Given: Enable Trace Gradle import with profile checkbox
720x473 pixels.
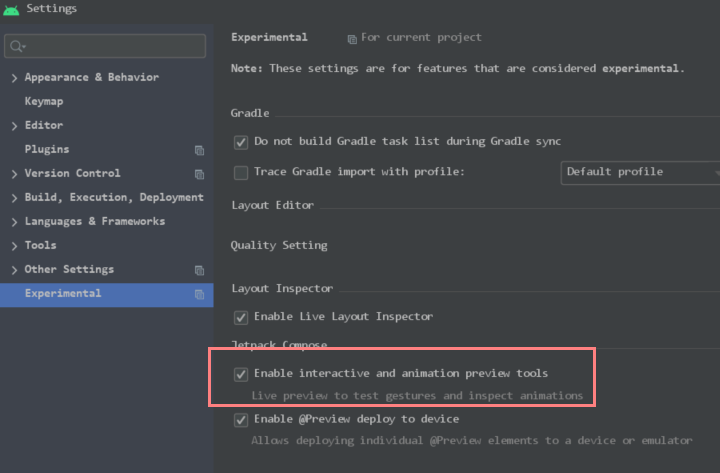Looking at the screenshot, I should [241, 173].
